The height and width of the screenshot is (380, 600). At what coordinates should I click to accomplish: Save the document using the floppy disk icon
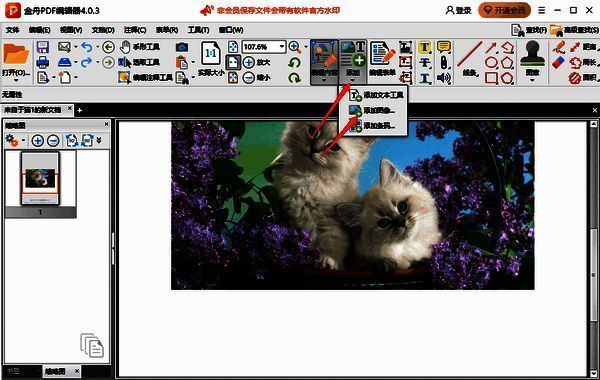tap(43, 47)
